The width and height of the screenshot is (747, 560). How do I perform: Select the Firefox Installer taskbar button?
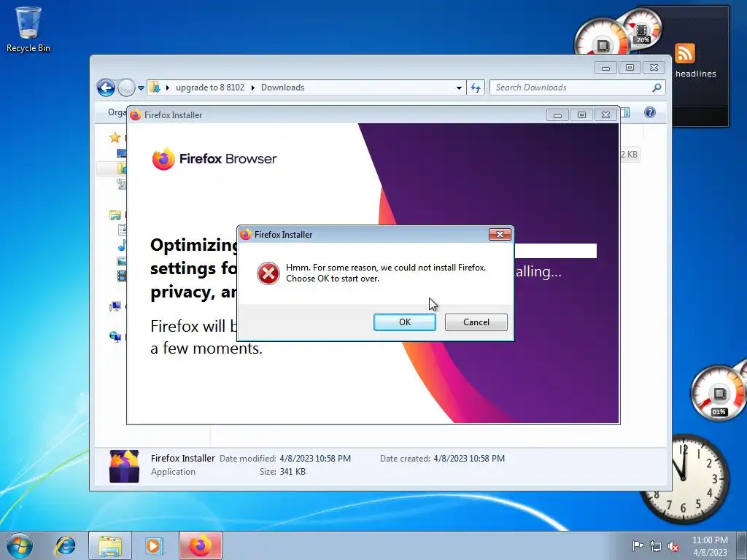(201, 545)
